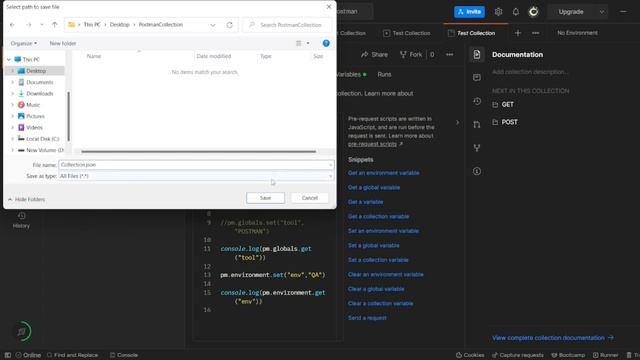
Task: Select Downloads in the folder tree
Action: pos(40,93)
